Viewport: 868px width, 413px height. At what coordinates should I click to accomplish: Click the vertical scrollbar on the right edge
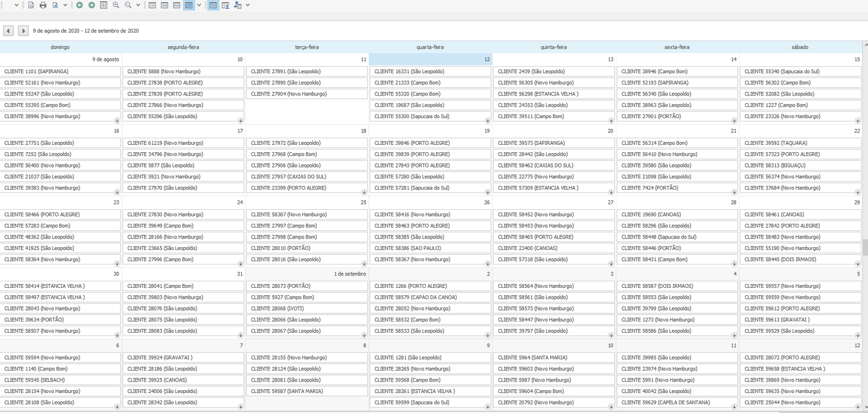pyautogui.click(x=865, y=247)
